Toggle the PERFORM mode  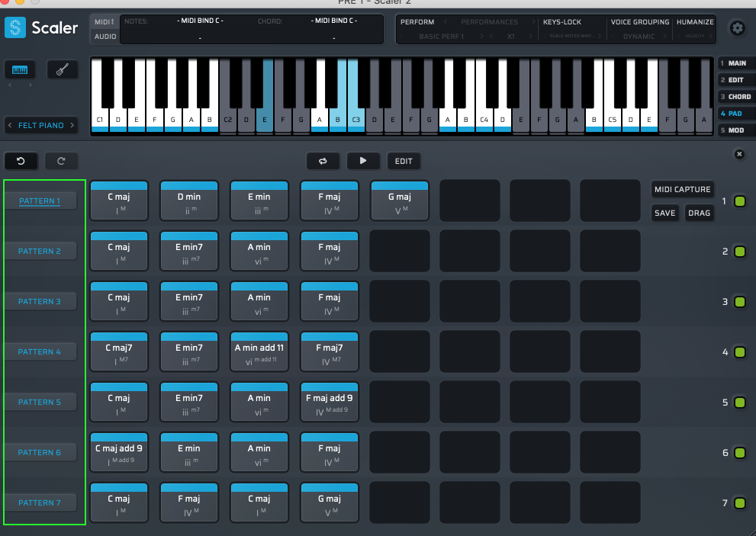tap(417, 22)
